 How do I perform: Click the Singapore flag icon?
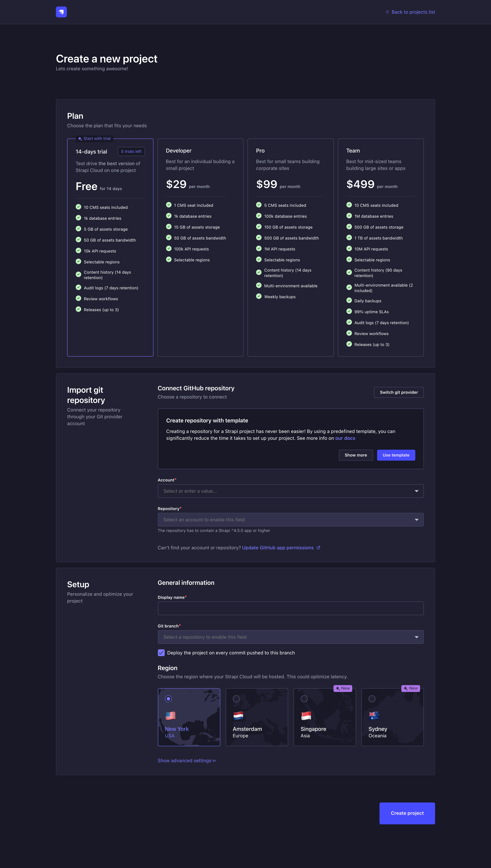tap(306, 716)
